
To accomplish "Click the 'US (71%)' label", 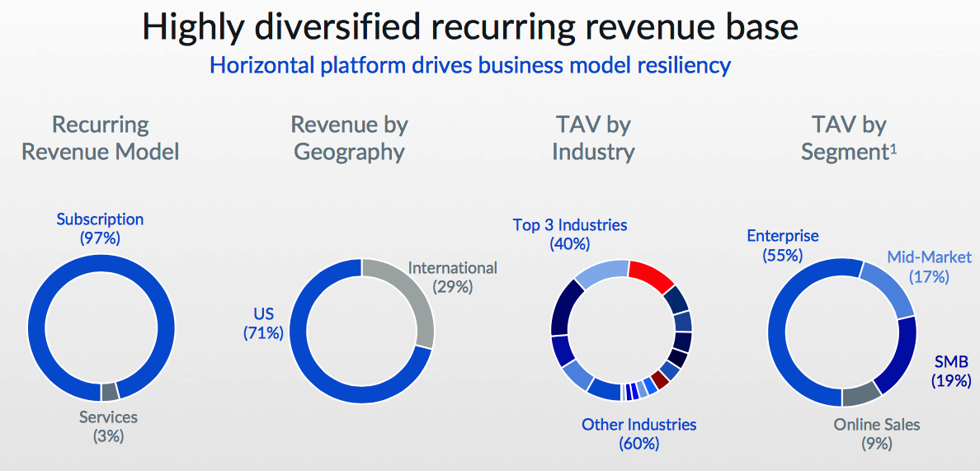I will point(263,323).
